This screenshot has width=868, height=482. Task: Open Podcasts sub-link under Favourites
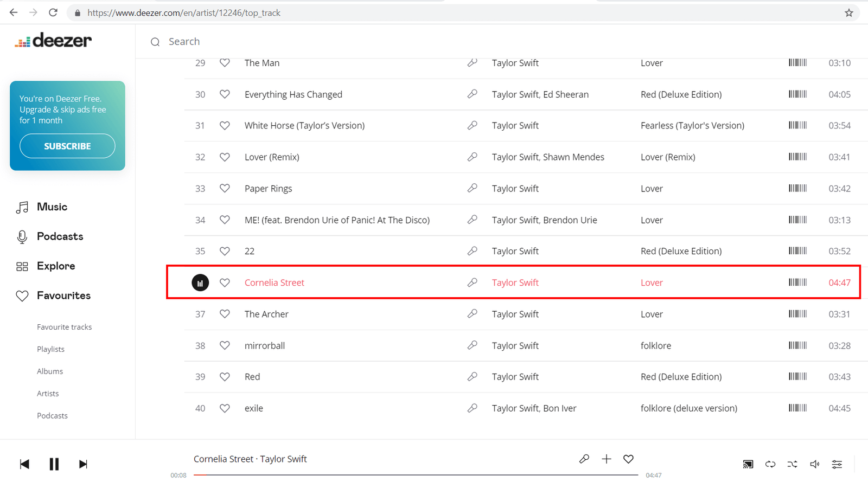[52, 416]
